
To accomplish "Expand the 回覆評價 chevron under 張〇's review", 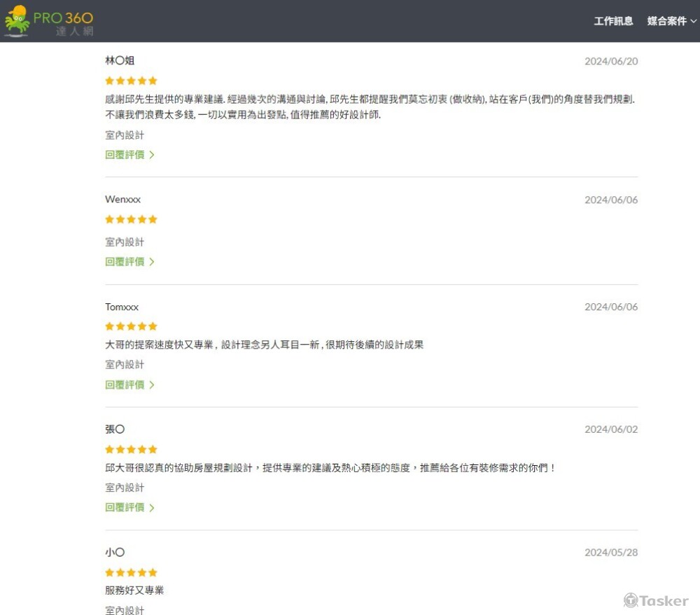I will 152,507.
